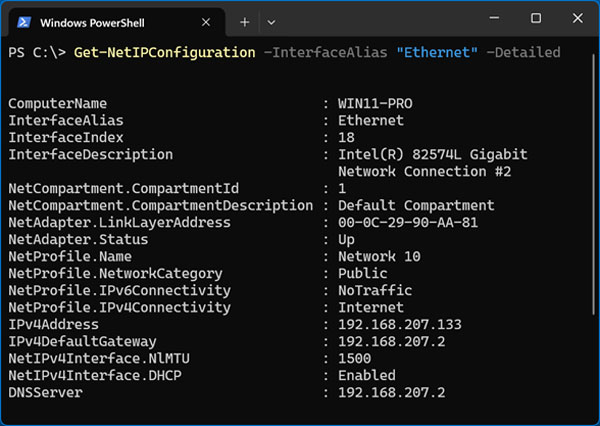This screenshot has height=426, width=600.
Task: Click the gateway value 192.168.207.2
Action: 391,341
